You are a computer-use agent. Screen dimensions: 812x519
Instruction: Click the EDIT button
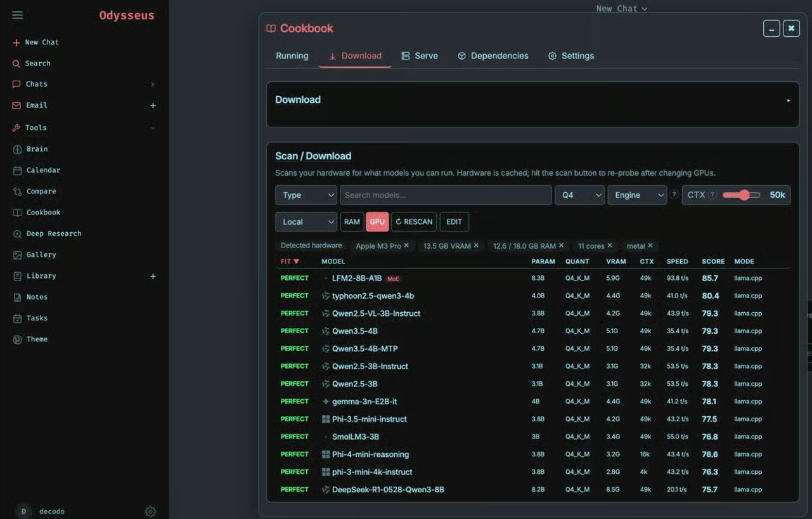pyautogui.click(x=454, y=221)
